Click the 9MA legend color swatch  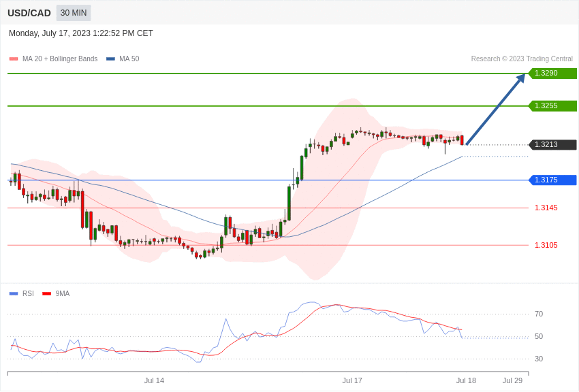(47, 294)
